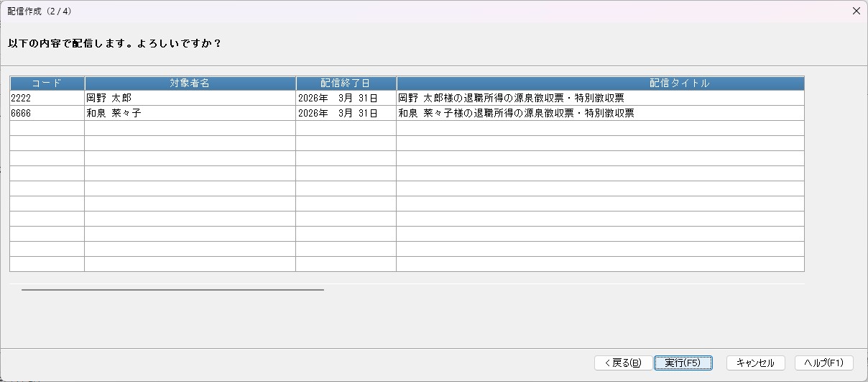868x382 pixels.
Task: Click 和泉 菜々子様 delivery title cell
Action: [600, 113]
